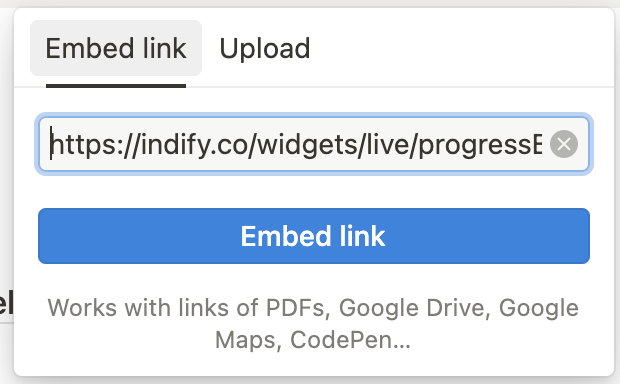The image size is (620, 384).
Task: Activate the highlighted Embed link tab header
Action: coord(116,48)
